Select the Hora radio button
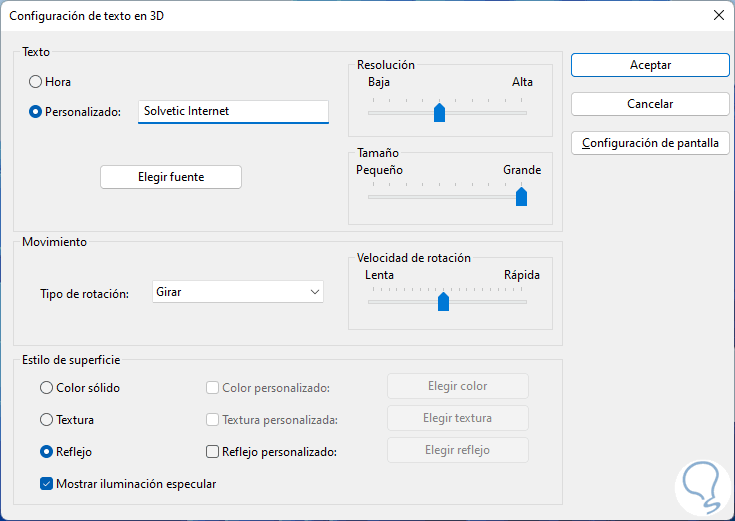Viewport: 735px width, 521px height. (x=36, y=82)
